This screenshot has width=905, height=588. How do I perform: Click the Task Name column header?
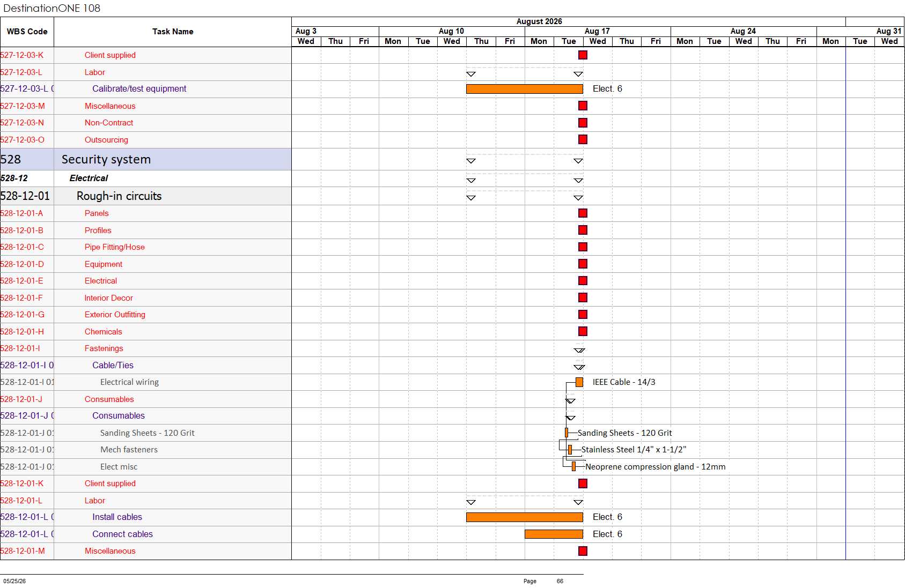(x=173, y=32)
